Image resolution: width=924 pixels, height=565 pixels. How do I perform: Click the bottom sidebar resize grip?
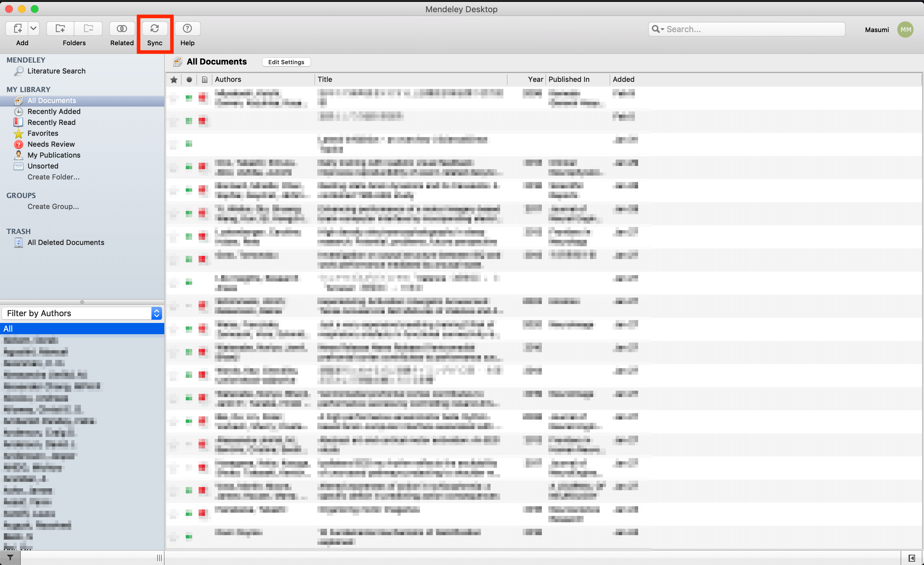160,558
